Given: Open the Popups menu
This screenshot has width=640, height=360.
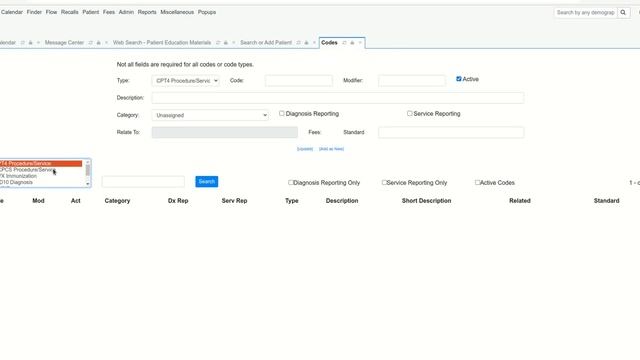Looking at the screenshot, I should [207, 12].
